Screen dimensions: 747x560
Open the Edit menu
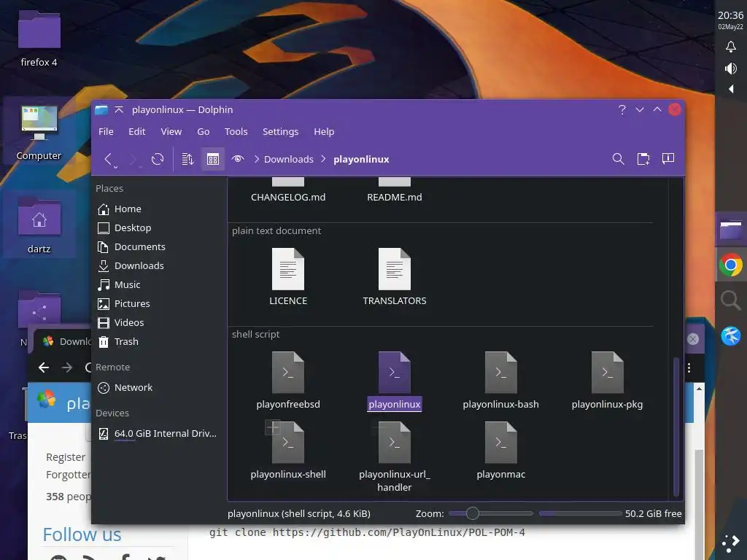click(136, 131)
